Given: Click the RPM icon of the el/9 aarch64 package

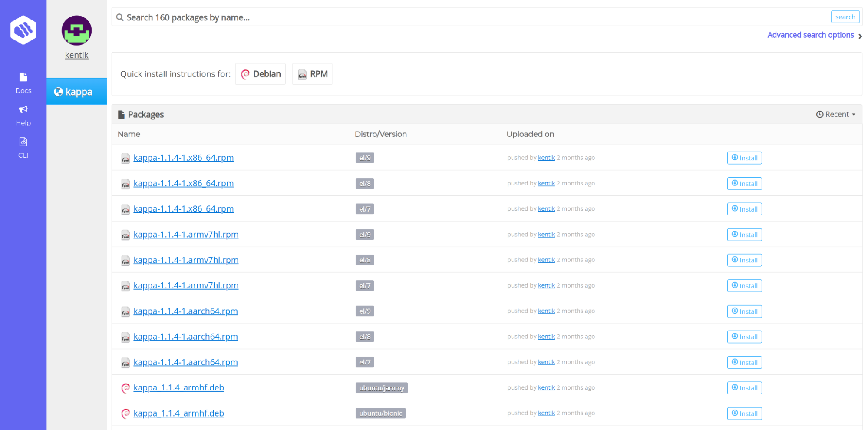Looking at the screenshot, I should coord(125,311).
